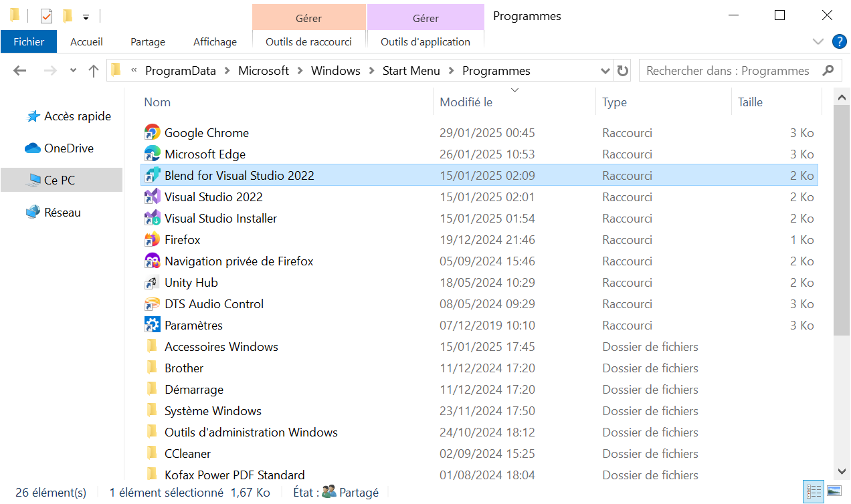Click the DTS Audio Control icon
The height and width of the screenshot is (504, 851).
[153, 303]
